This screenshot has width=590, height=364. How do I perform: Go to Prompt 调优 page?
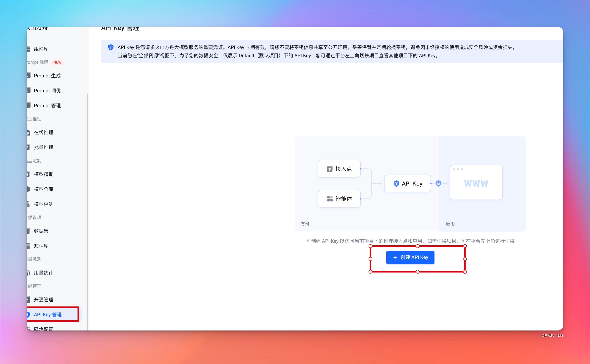coord(47,90)
